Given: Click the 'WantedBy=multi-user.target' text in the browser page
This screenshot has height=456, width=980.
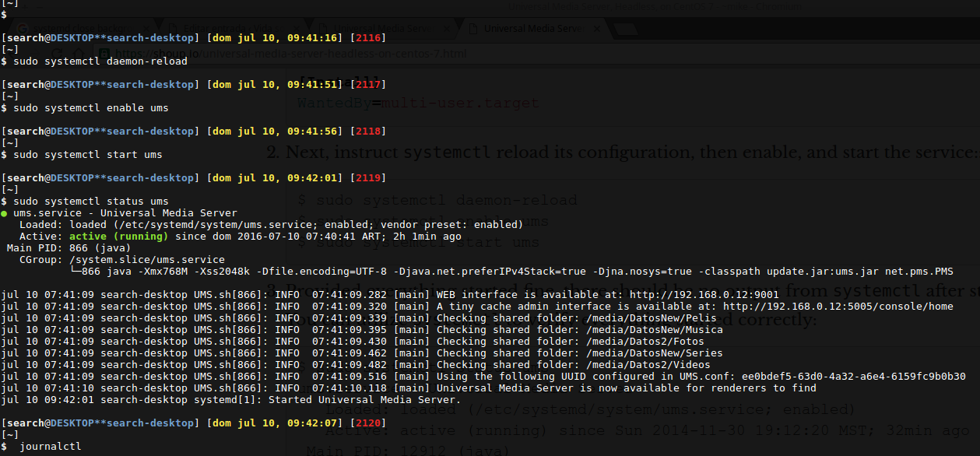Looking at the screenshot, I should click(418, 102).
